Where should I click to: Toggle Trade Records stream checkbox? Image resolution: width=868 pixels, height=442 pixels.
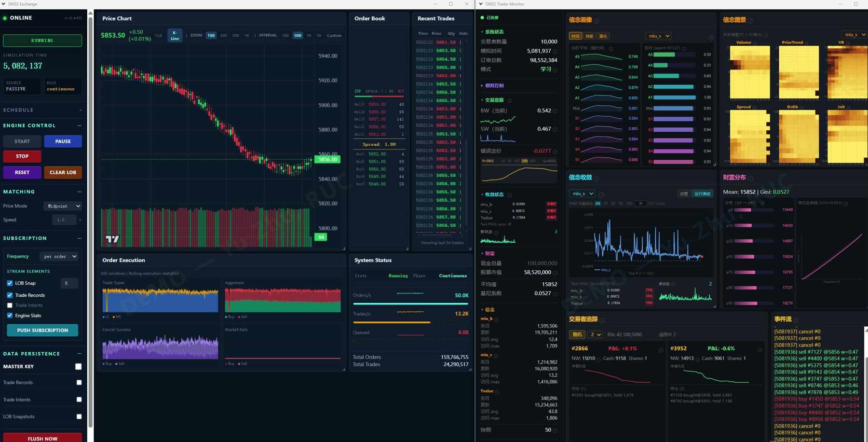(10, 295)
